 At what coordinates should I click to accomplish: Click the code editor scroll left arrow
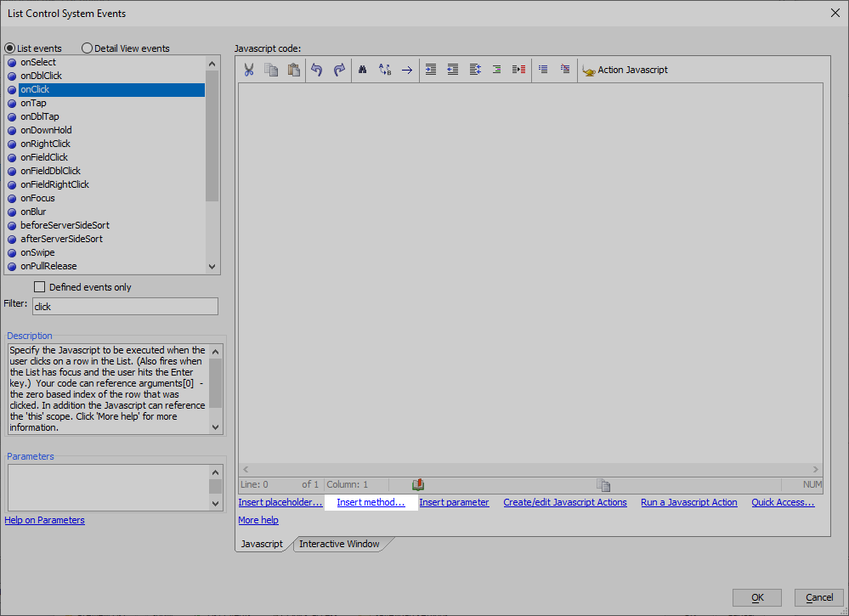click(x=246, y=469)
